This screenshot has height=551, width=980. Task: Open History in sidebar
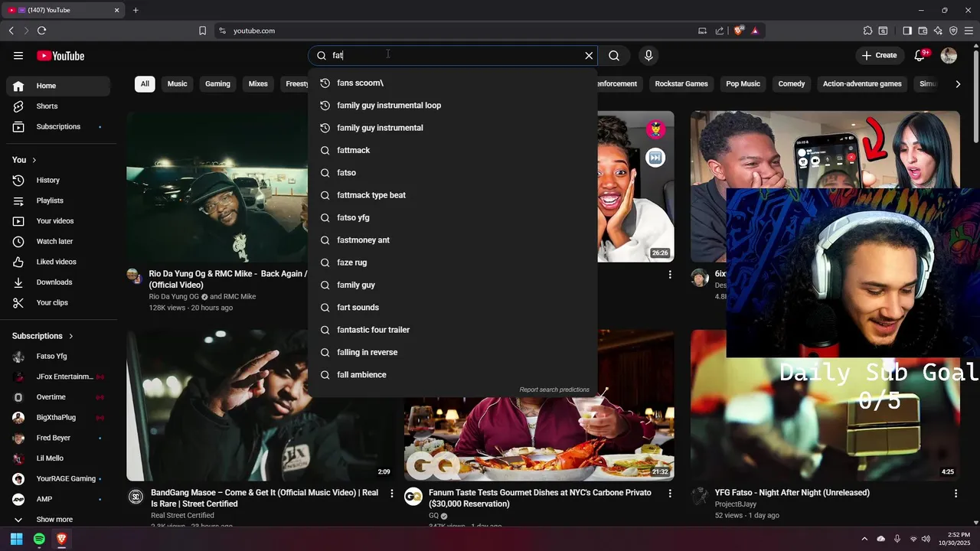click(58, 180)
